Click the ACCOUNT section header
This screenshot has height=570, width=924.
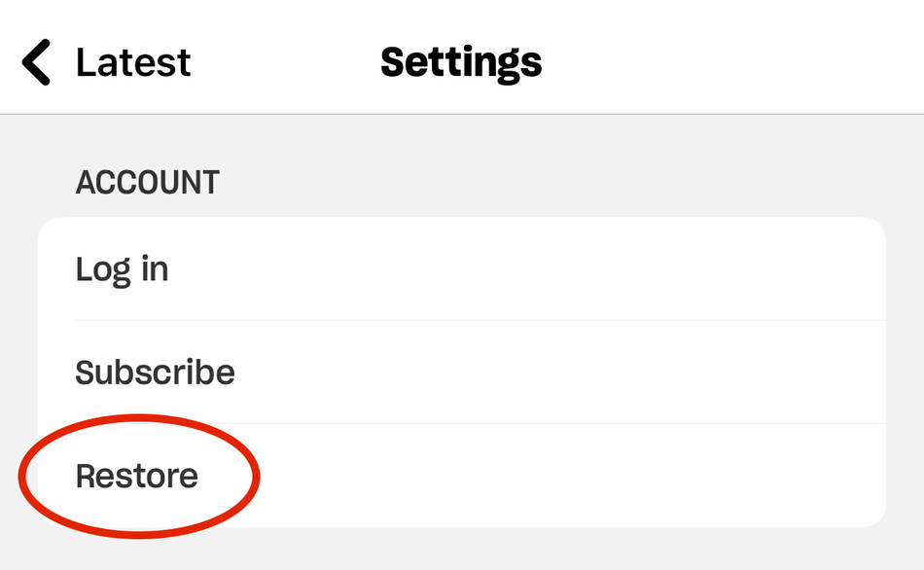[148, 183]
